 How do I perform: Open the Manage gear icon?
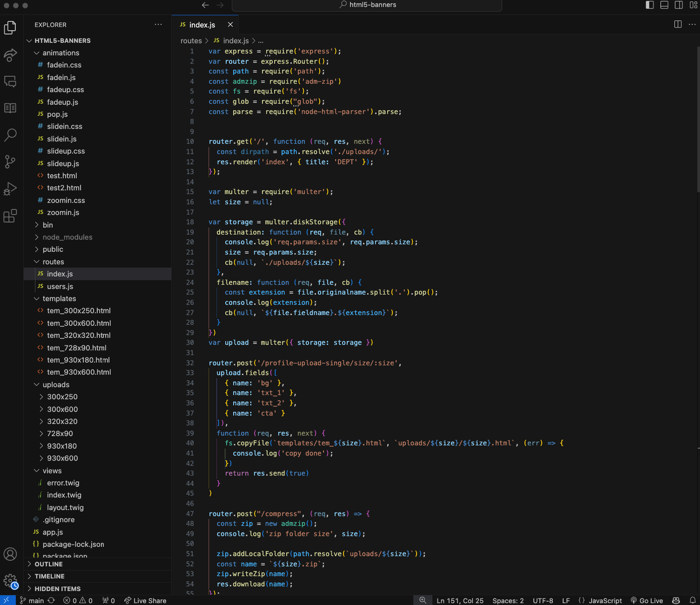[10, 581]
